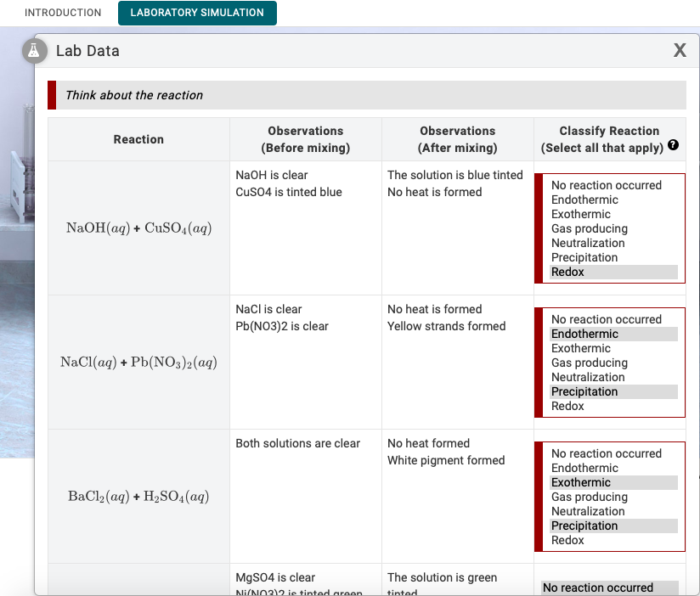Click No reaction occurred in MgSO4 row
The image size is (700, 596).
coord(610,588)
